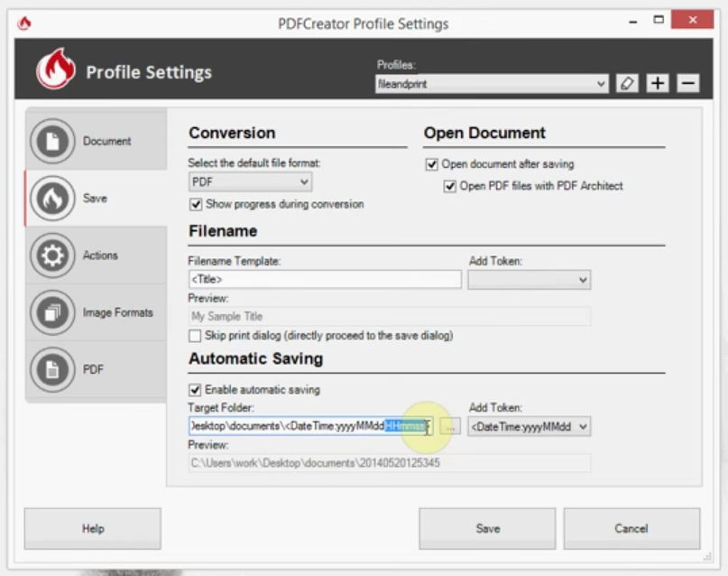Add a new profile with plus icon
Viewport: 728px width, 576px height.
(x=659, y=81)
